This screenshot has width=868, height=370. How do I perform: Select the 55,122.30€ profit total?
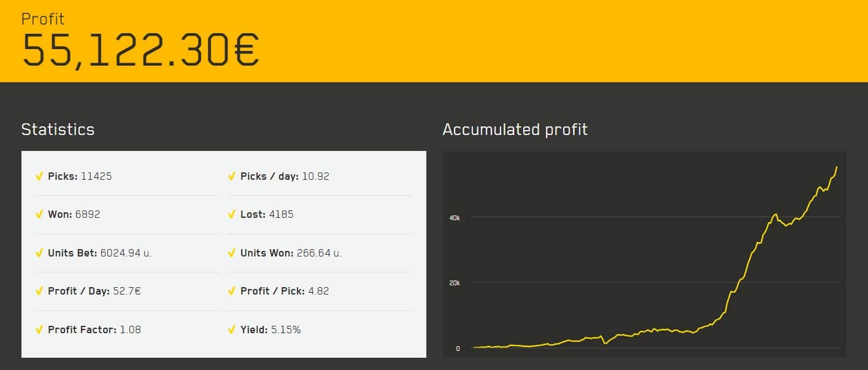tap(140, 50)
